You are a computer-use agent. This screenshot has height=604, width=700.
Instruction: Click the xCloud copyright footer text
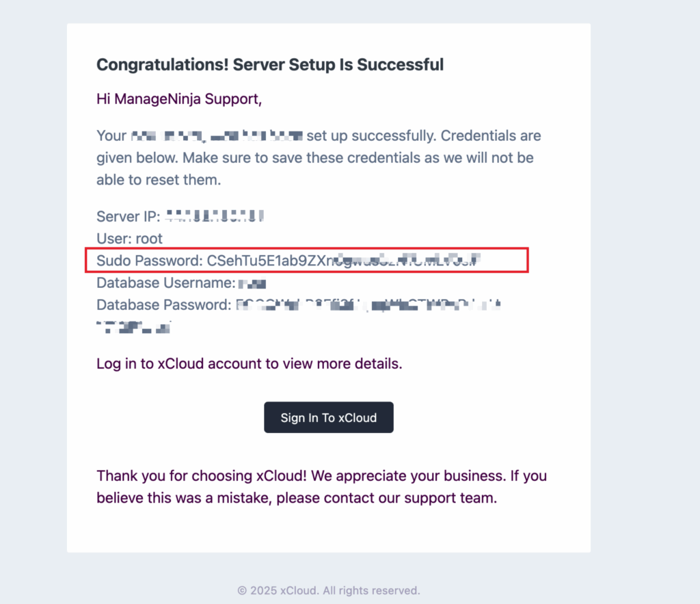[329, 590]
